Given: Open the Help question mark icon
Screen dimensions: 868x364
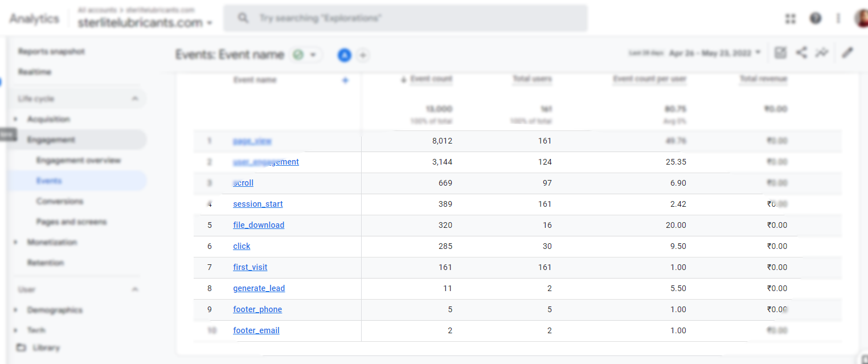Looking at the screenshot, I should click(x=816, y=19).
